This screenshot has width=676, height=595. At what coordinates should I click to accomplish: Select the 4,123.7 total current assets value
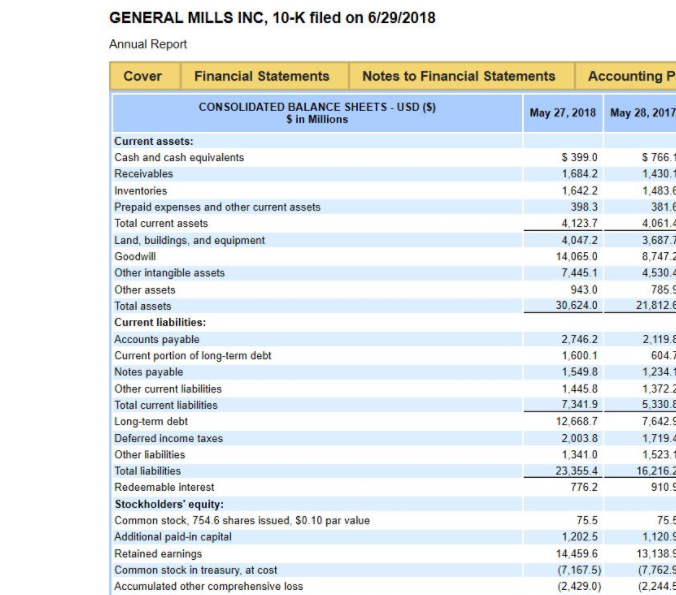[579, 223]
